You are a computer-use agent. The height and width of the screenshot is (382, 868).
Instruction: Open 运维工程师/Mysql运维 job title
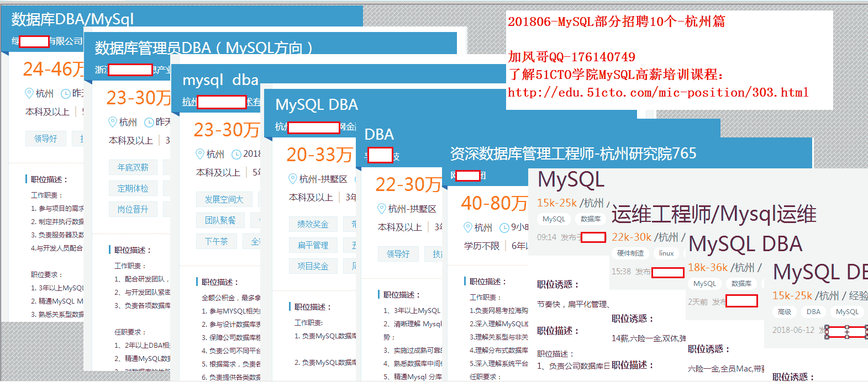[x=714, y=214]
